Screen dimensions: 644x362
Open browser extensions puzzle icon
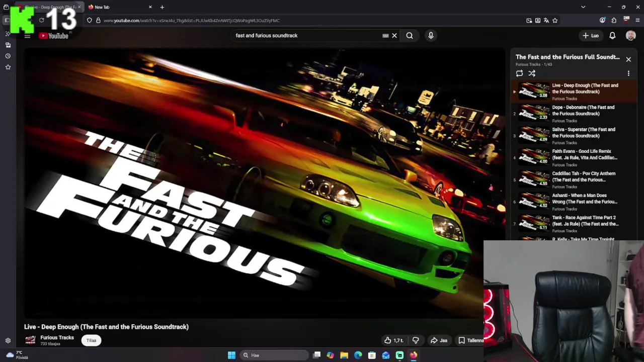pos(614,21)
